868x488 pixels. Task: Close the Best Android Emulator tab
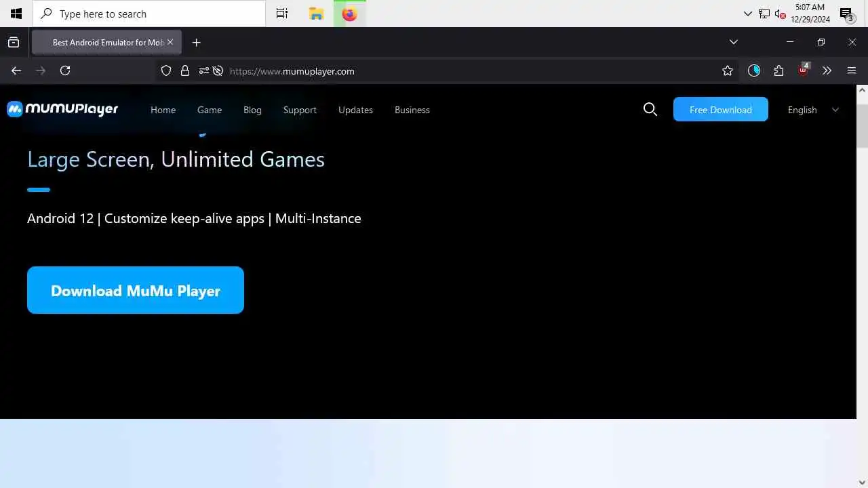[170, 42]
